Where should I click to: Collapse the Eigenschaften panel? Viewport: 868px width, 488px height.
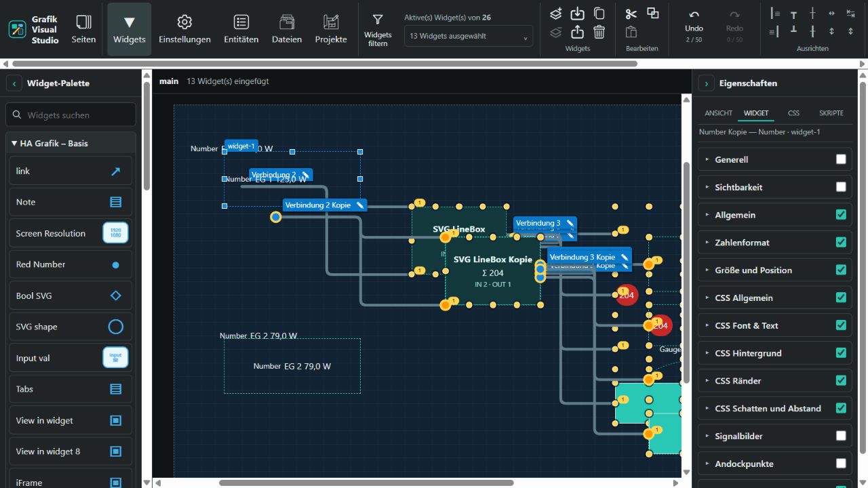[x=707, y=83]
